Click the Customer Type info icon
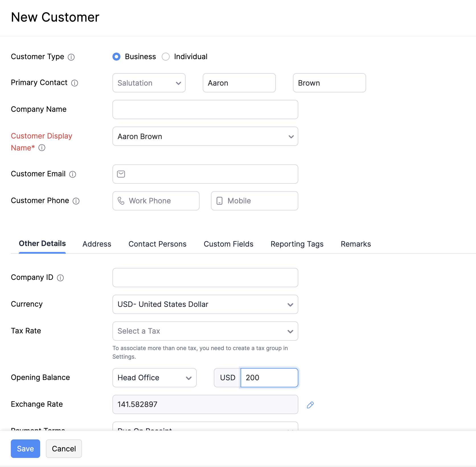Viewport: 476px width, 467px height. 71,57
